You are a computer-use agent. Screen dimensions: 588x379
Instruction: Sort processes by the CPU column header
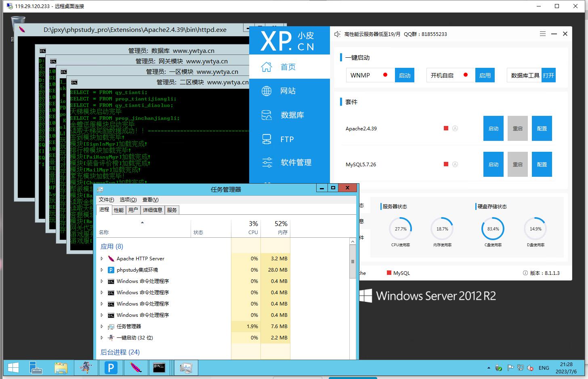coord(246,228)
